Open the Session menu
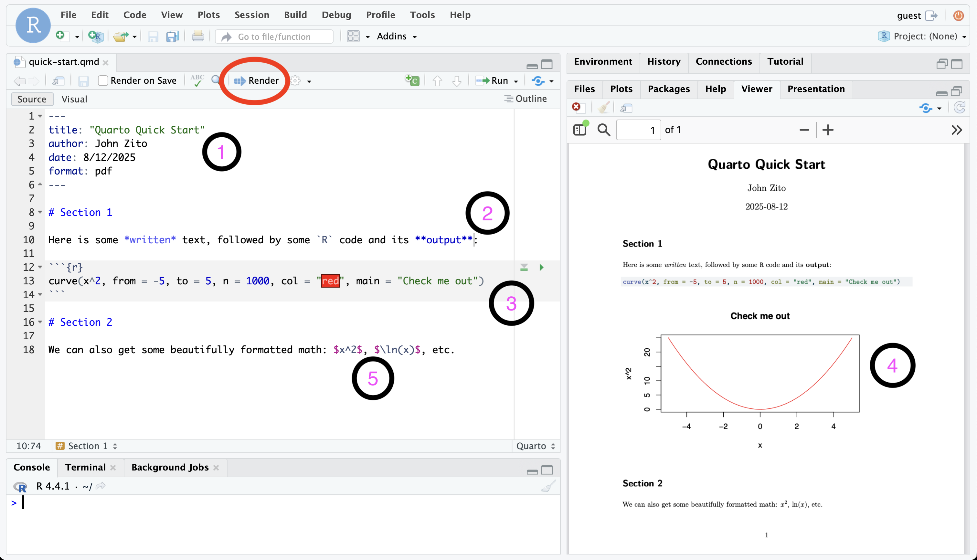This screenshot has width=977, height=560. 251,15
